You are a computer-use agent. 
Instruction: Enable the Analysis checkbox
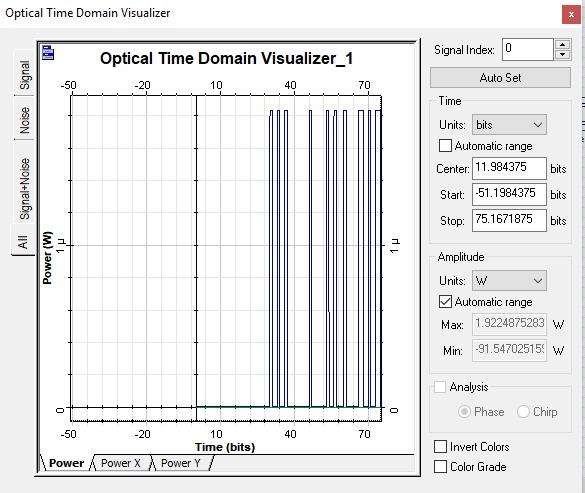pos(440,387)
